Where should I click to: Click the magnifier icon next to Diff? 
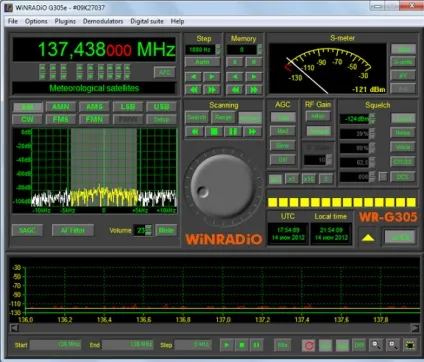[x=376, y=345]
